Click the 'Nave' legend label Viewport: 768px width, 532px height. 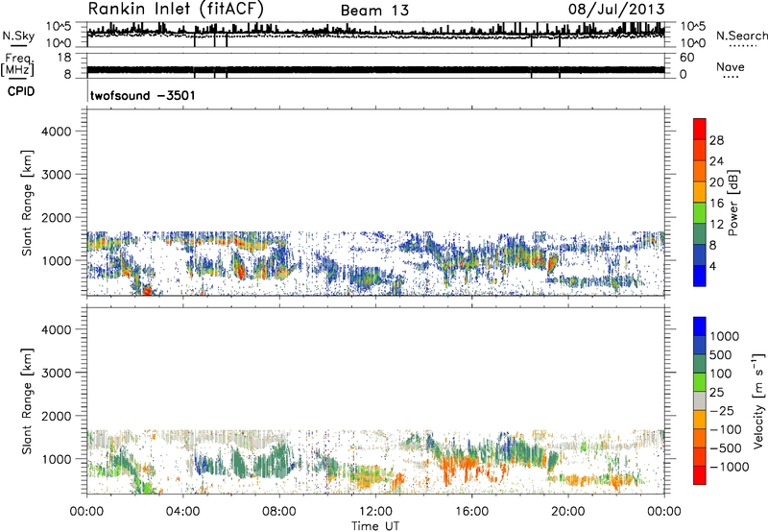(x=731, y=67)
